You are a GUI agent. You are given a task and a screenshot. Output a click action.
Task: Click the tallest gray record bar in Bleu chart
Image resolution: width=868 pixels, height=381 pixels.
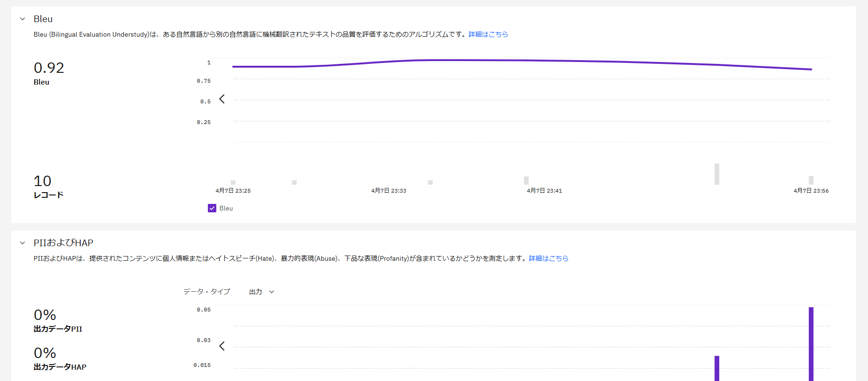(x=717, y=174)
